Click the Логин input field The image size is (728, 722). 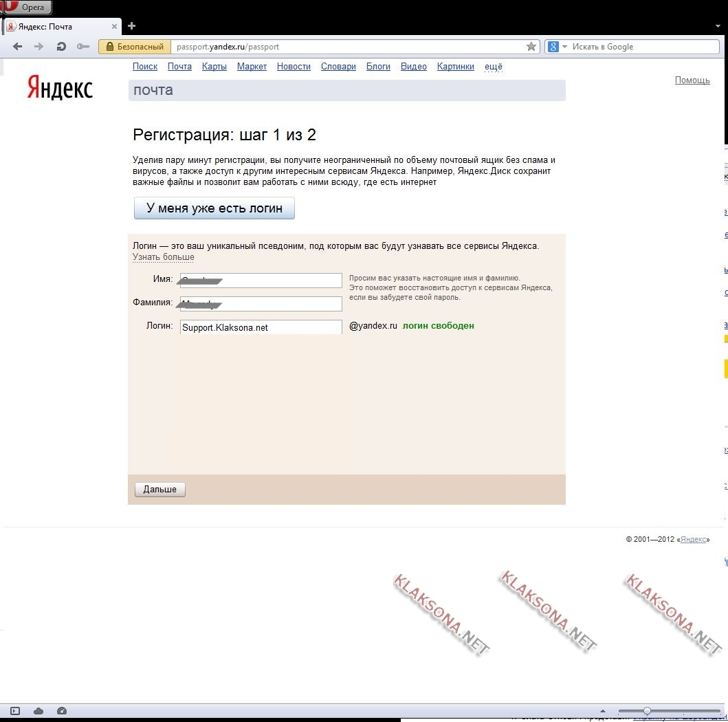(261, 328)
